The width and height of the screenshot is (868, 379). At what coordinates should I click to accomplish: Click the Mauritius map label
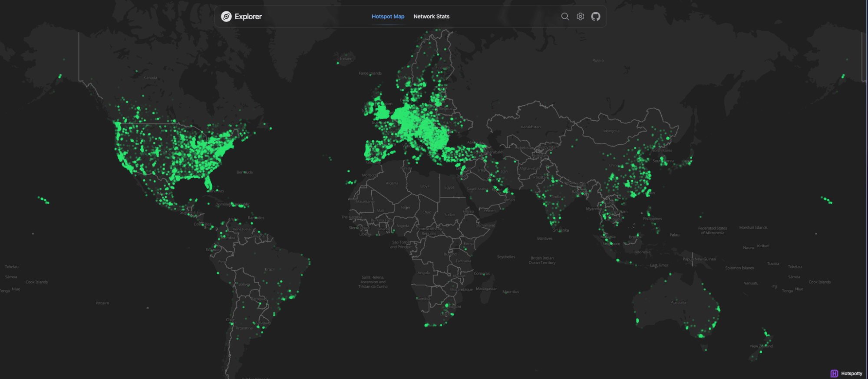(x=511, y=292)
